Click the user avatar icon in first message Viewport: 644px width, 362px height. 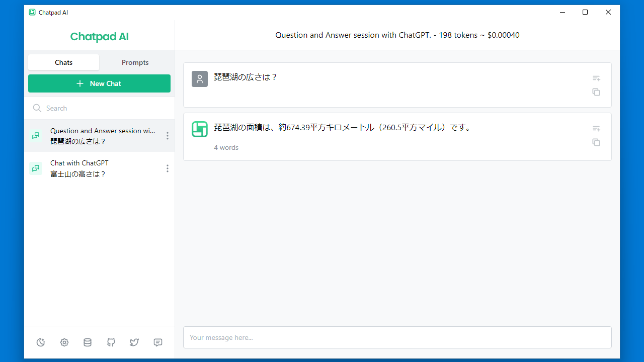[x=200, y=79]
